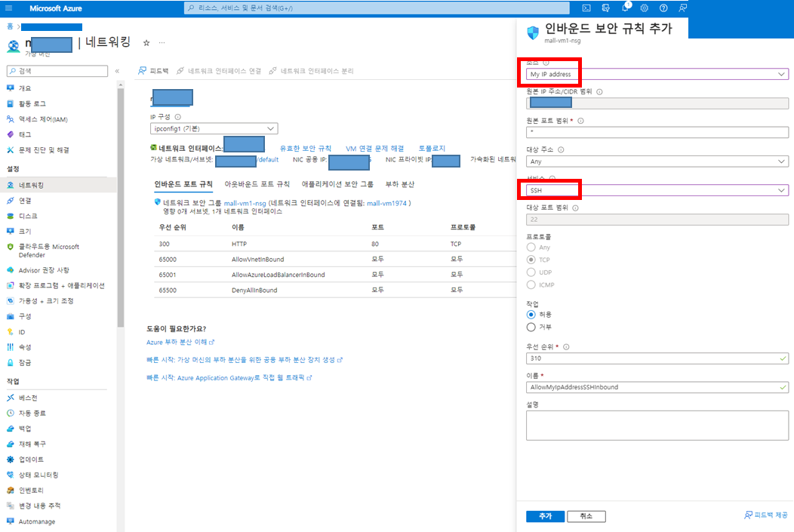
Task: Open more options ellipsis next to title
Action: pos(162,43)
